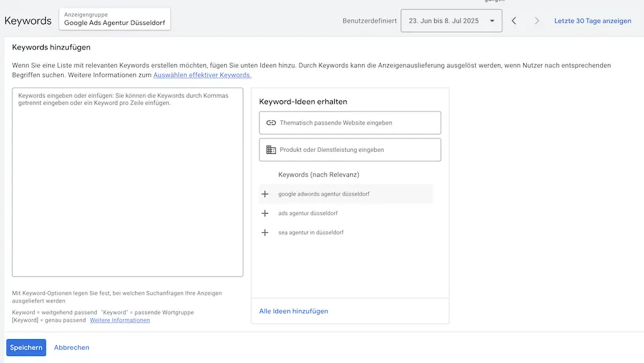This screenshot has height=363, width=644.
Task: Click 'Letzte 30 Tage anzeigen' link
Action: [592, 21]
